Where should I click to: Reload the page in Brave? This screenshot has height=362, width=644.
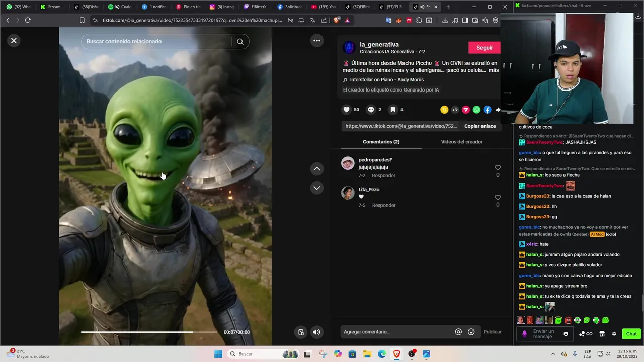(x=28, y=20)
